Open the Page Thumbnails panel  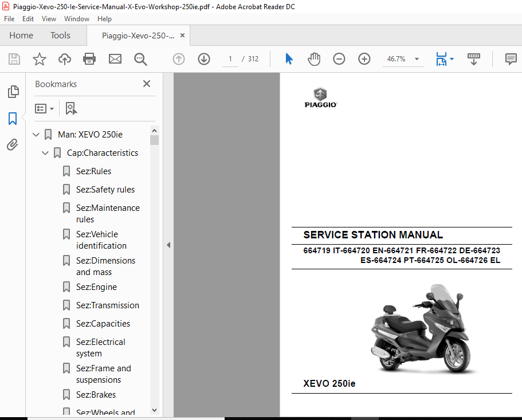coord(13,92)
